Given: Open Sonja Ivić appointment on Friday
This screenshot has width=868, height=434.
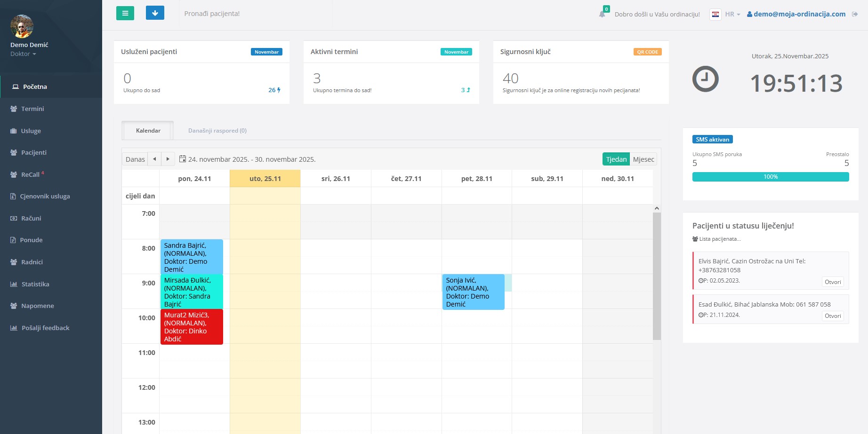Looking at the screenshot, I should [473, 292].
